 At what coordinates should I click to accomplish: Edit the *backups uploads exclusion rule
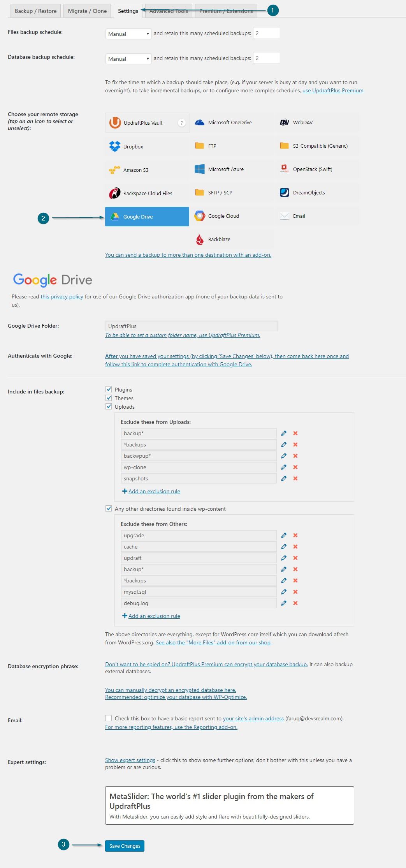point(284,445)
